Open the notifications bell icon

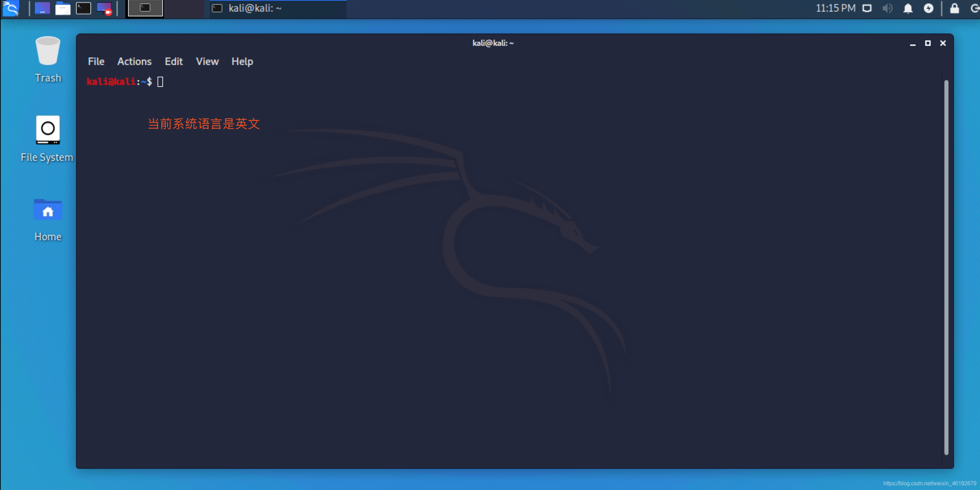[x=908, y=8]
